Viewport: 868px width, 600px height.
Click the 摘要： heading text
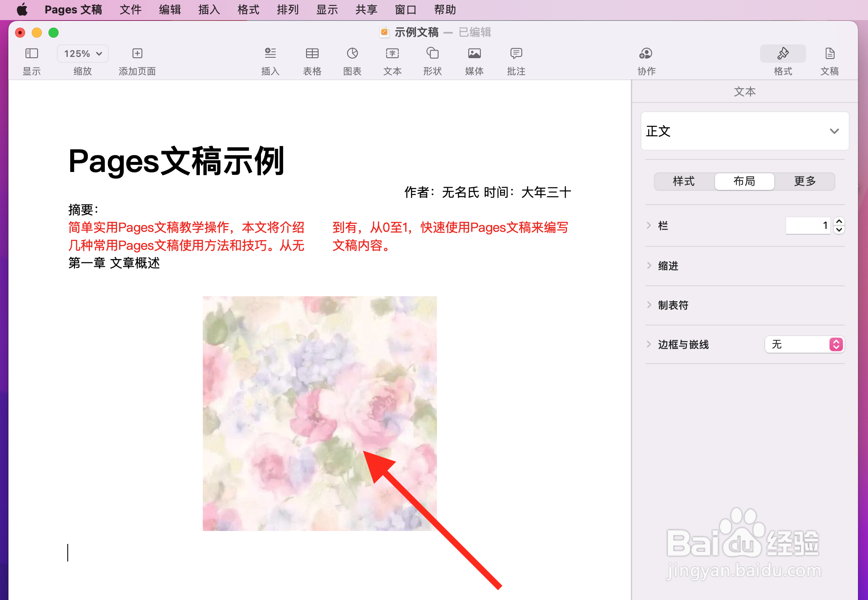coord(84,210)
